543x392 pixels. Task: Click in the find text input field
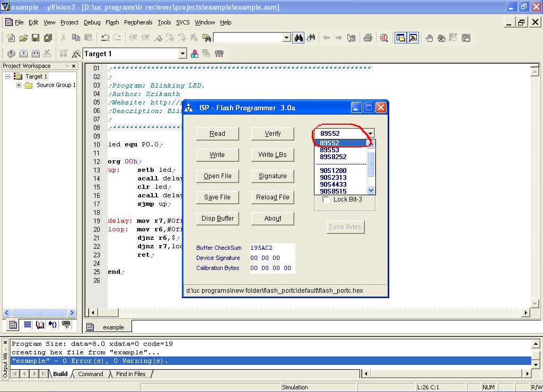248,38
